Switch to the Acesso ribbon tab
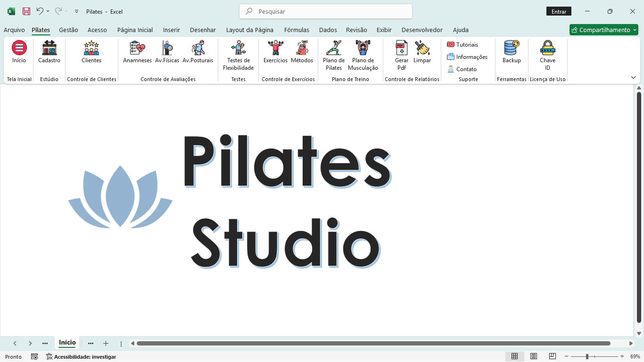 [x=97, y=30]
